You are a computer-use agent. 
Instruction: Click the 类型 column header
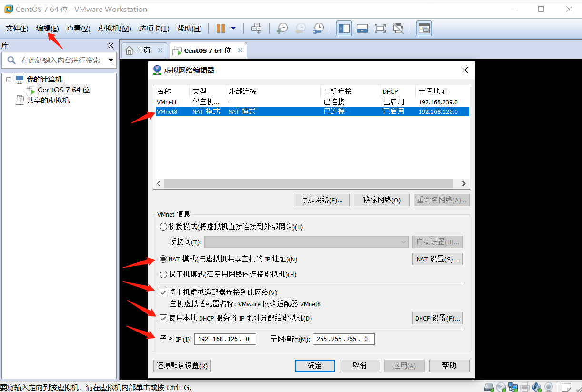(x=207, y=91)
